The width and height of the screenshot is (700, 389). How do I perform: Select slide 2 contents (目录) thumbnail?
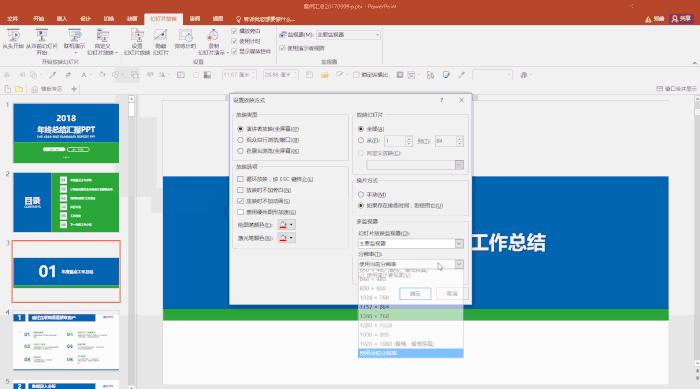click(66, 202)
